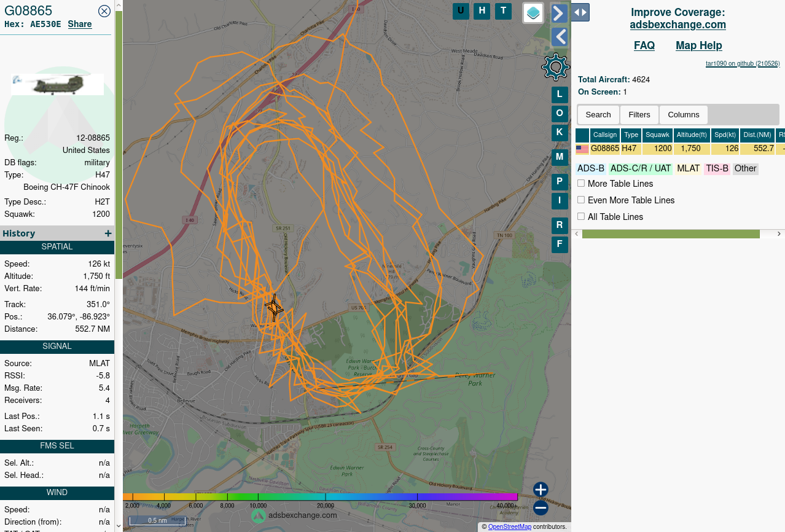
Task: Open the map layers selector
Action: [x=533, y=12]
